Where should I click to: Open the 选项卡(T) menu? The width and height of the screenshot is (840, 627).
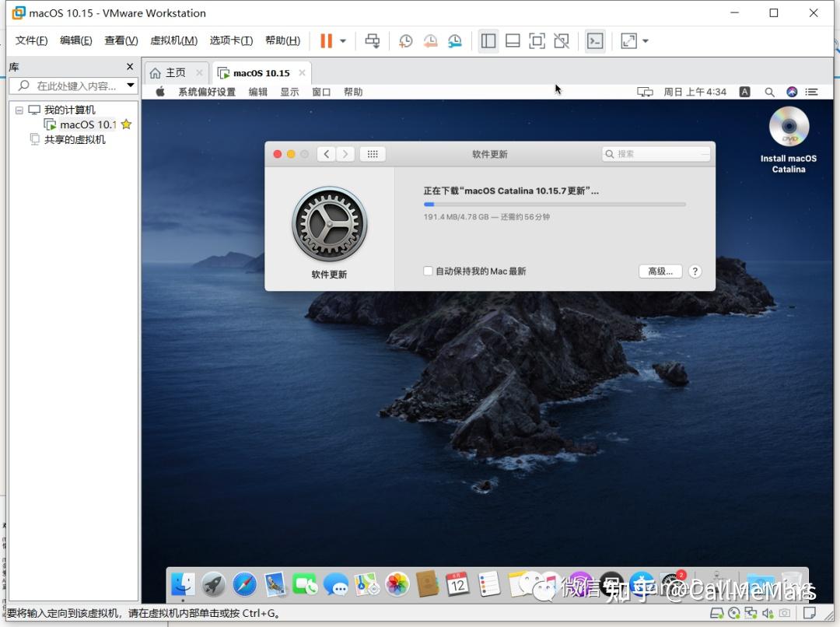[231, 40]
